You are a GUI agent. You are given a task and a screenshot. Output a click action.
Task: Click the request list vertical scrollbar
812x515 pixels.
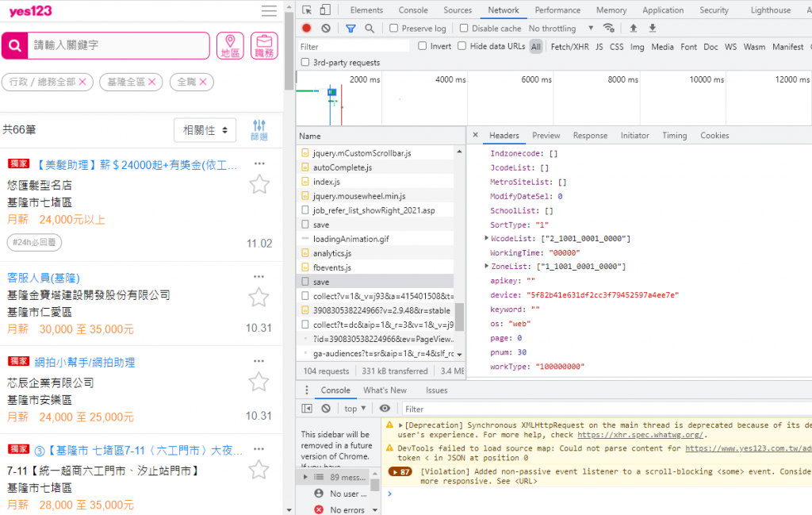click(459, 316)
